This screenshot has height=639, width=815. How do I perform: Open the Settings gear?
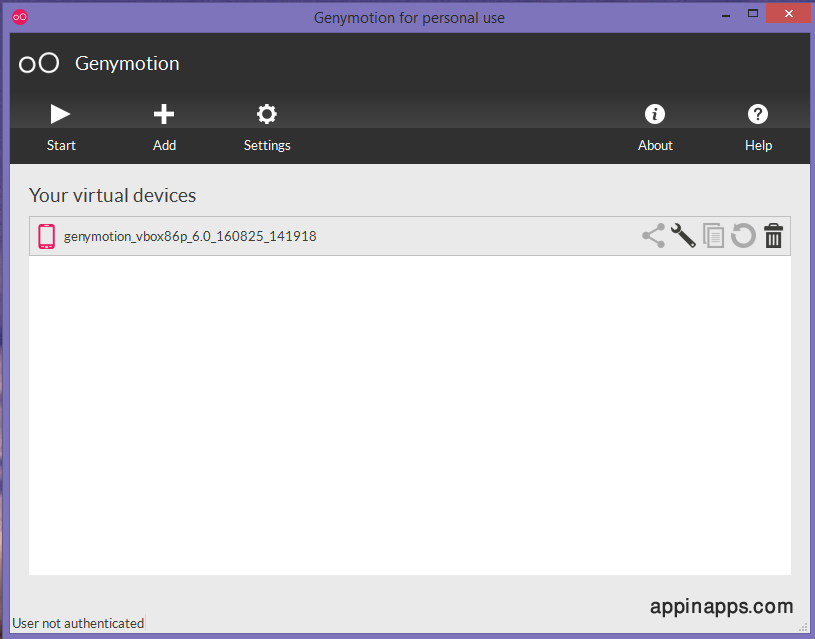click(x=267, y=127)
